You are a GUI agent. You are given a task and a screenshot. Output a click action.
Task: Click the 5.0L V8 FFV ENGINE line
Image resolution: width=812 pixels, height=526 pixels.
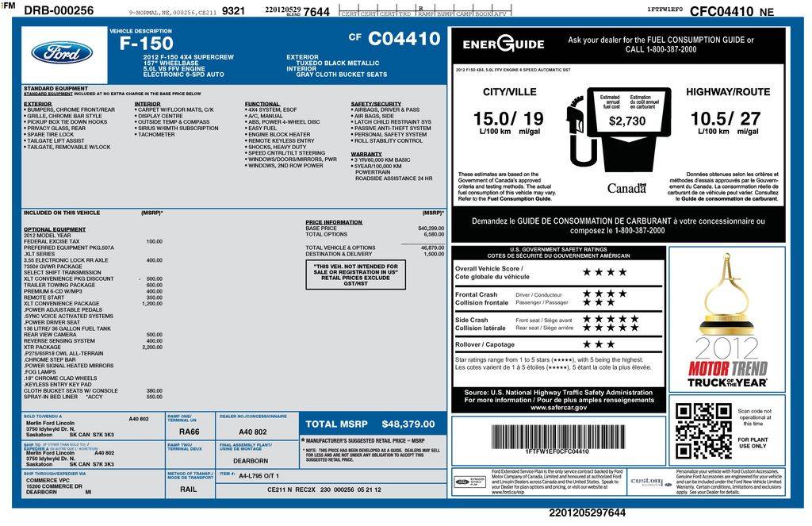[x=174, y=69]
